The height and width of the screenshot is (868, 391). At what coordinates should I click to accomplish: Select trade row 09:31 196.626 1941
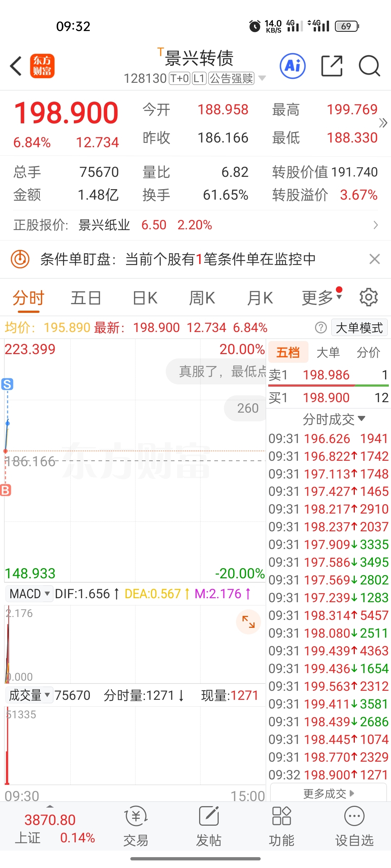tap(328, 439)
